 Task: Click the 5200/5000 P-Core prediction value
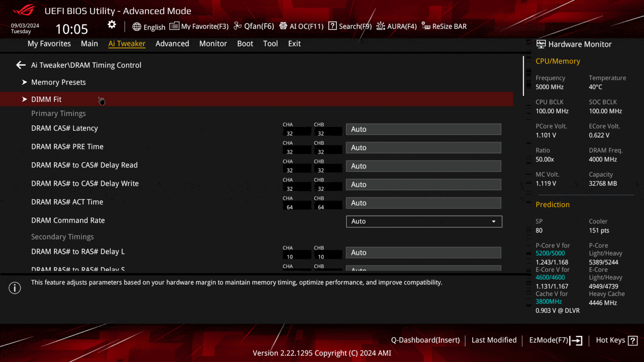pyautogui.click(x=550, y=253)
